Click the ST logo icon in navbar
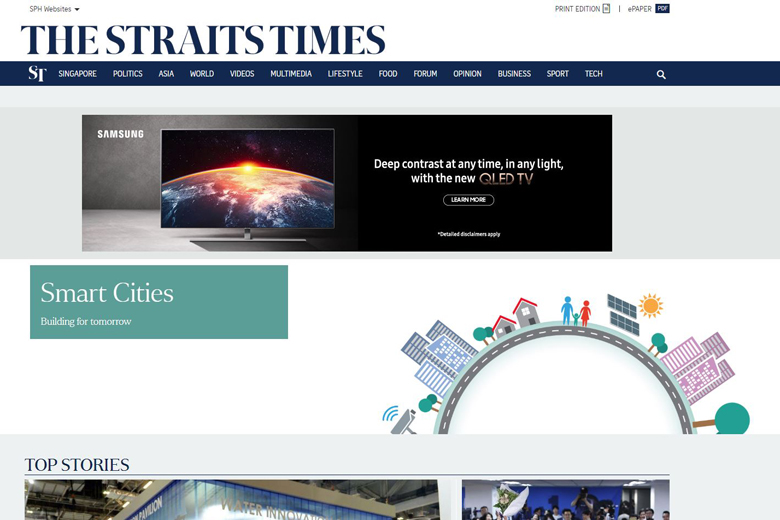Screen dimensions: 780x520 [x=37, y=74]
